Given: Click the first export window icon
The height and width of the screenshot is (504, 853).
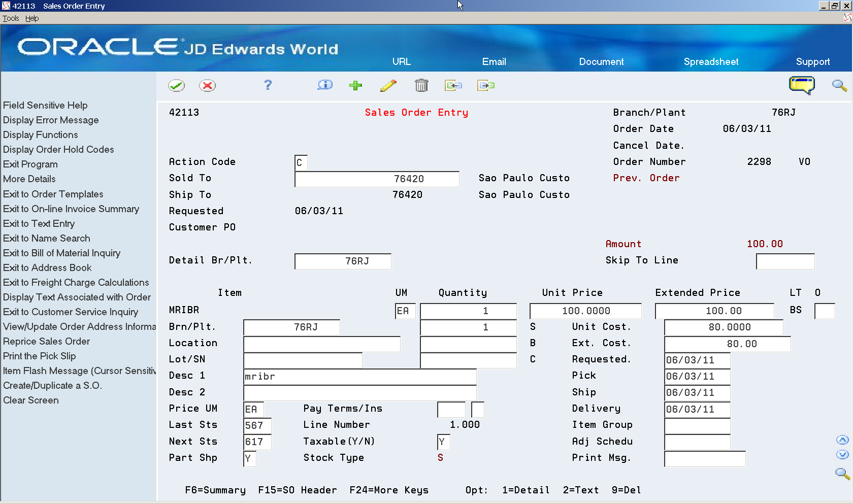Looking at the screenshot, I should (453, 85).
